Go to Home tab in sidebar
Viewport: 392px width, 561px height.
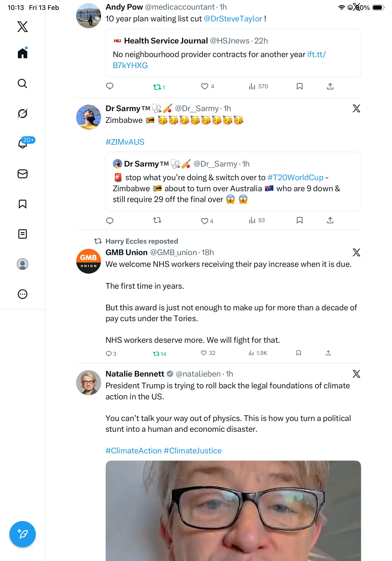pos(23,53)
